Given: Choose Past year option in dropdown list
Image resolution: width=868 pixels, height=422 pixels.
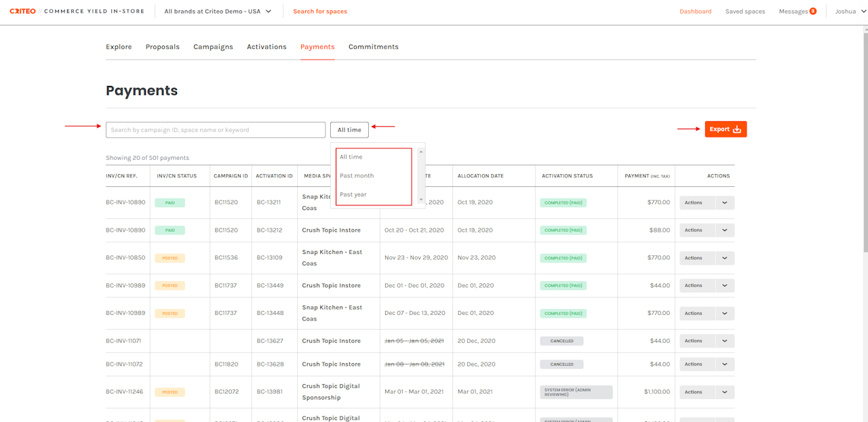Looking at the screenshot, I should click(x=353, y=194).
